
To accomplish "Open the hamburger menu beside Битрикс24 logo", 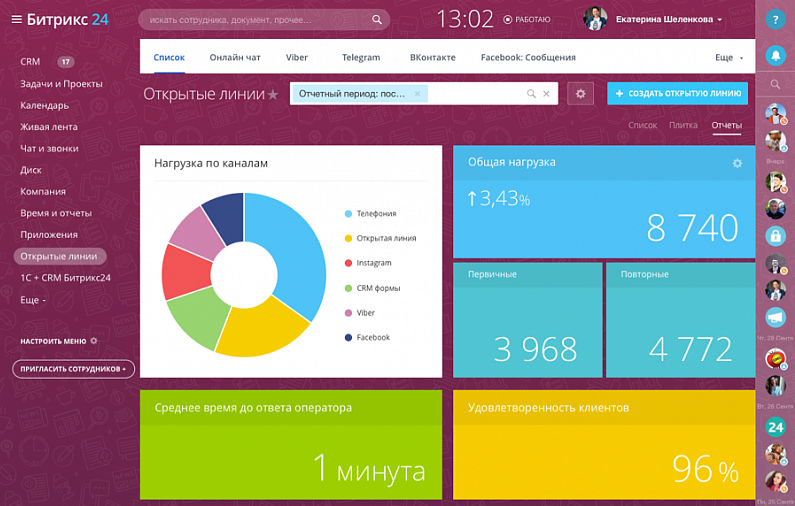I will tap(17, 19).
